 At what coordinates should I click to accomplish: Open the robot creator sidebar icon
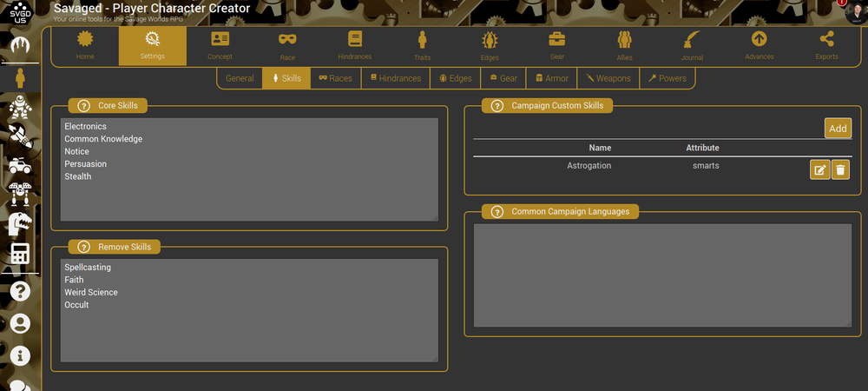(x=21, y=107)
